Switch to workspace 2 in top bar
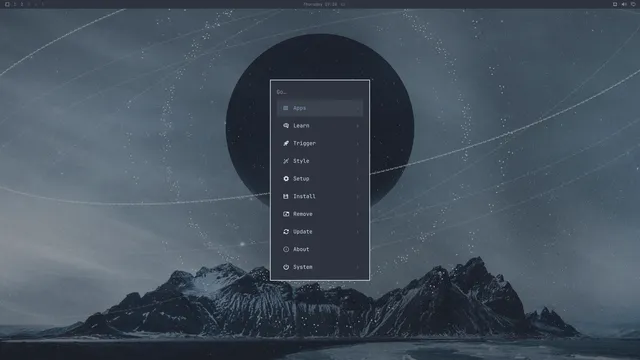 pyautogui.click(x=22, y=4)
